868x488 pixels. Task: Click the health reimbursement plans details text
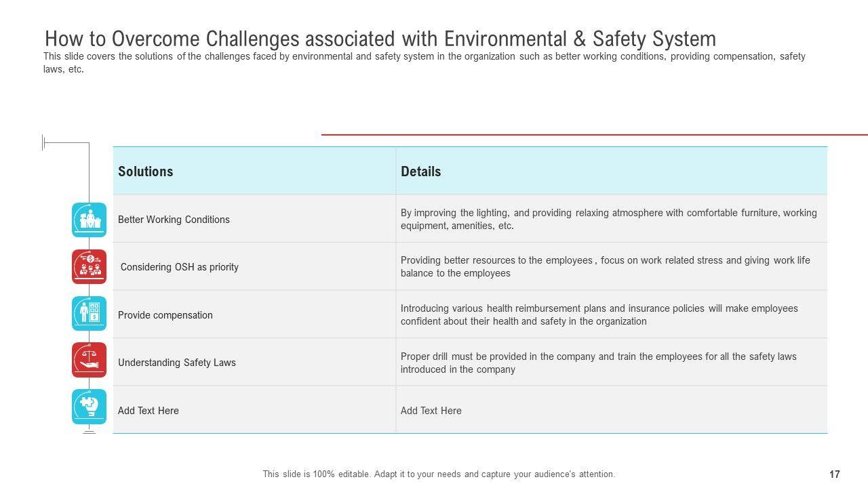pos(599,314)
